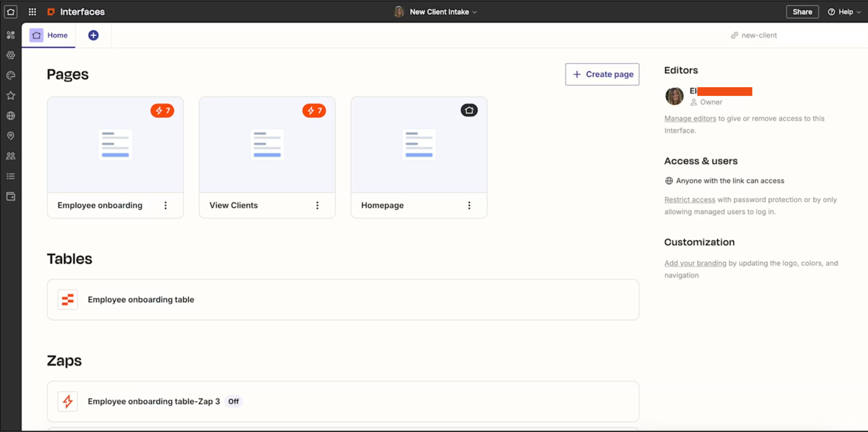Click the Manage editors link
The height and width of the screenshot is (432, 868).
point(690,119)
